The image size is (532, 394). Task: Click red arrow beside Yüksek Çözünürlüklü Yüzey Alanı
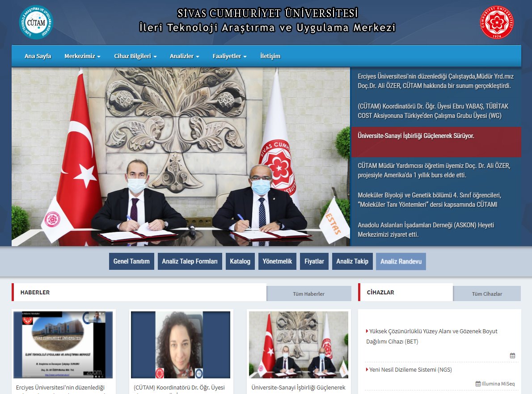(x=367, y=331)
